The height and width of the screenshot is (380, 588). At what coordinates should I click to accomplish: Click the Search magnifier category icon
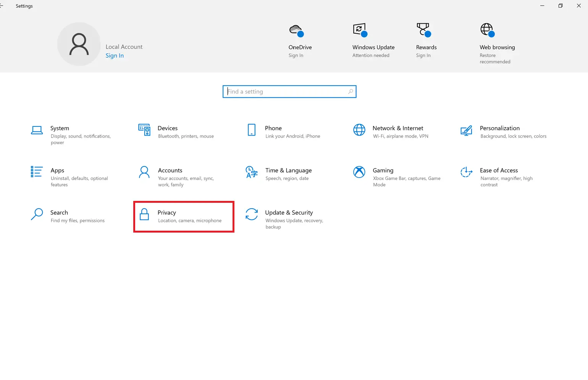[x=37, y=214]
